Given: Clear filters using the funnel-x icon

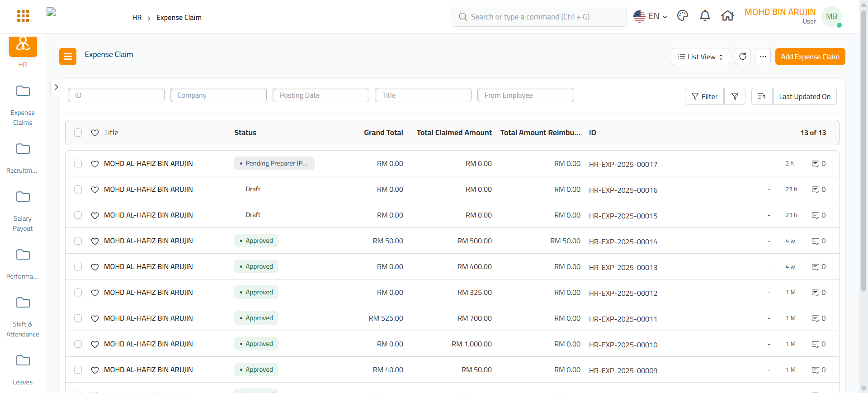Looking at the screenshot, I should [735, 96].
